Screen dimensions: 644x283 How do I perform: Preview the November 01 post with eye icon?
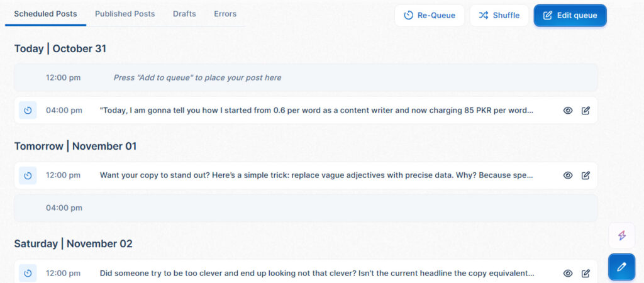click(568, 175)
